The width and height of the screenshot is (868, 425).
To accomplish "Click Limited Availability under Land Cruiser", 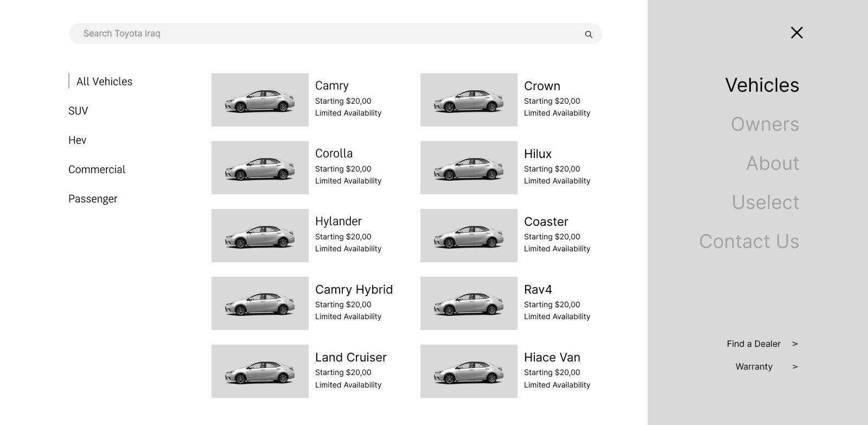I will point(348,385).
